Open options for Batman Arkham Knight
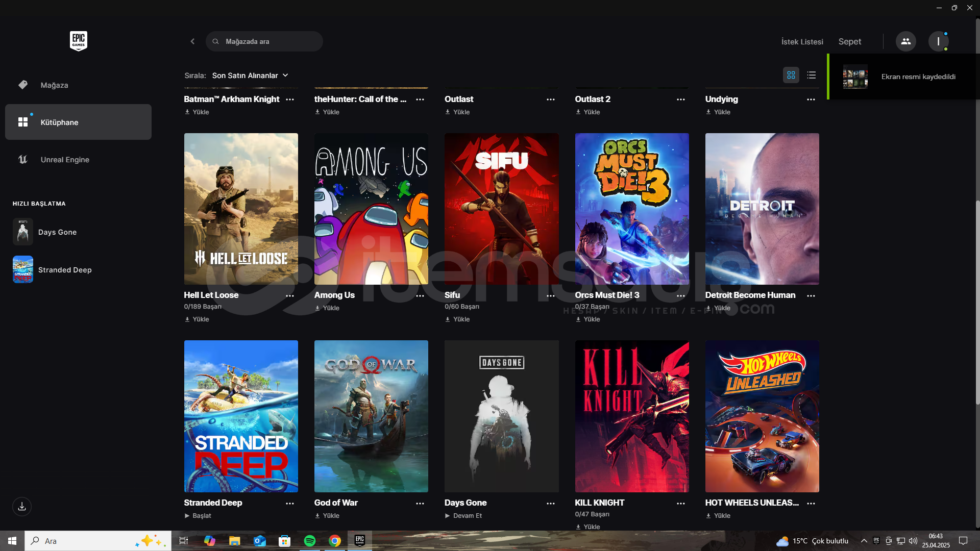The width and height of the screenshot is (980, 551). (290, 99)
